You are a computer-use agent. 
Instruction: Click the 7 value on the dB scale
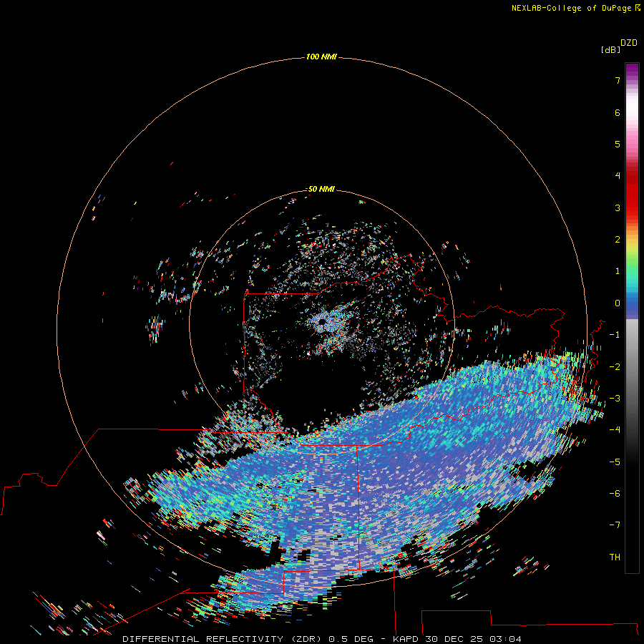618,80
